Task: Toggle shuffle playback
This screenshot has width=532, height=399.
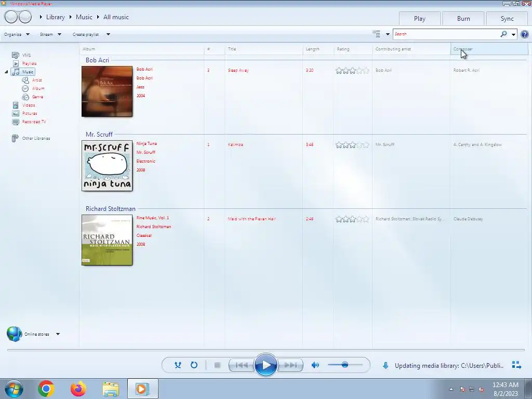Action: point(178,365)
